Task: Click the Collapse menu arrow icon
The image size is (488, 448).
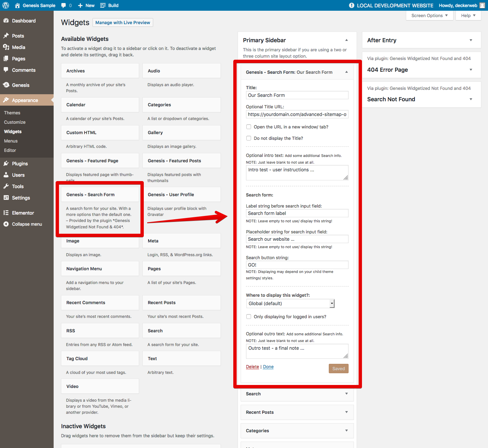Action: (6, 224)
